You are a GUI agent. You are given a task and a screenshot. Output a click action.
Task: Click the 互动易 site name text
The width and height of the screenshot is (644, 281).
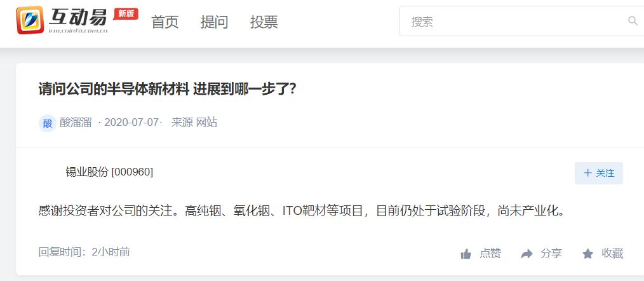[78, 17]
